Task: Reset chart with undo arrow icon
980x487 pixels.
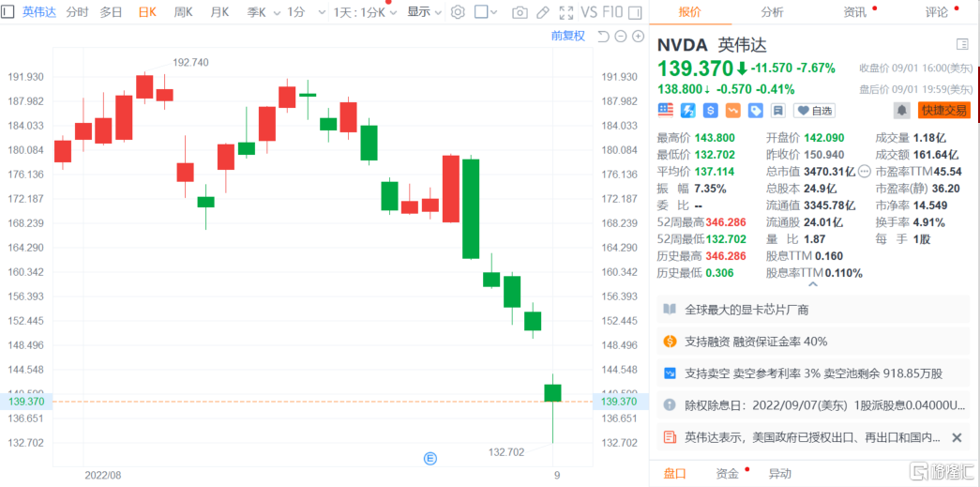Action: pyautogui.click(x=603, y=37)
